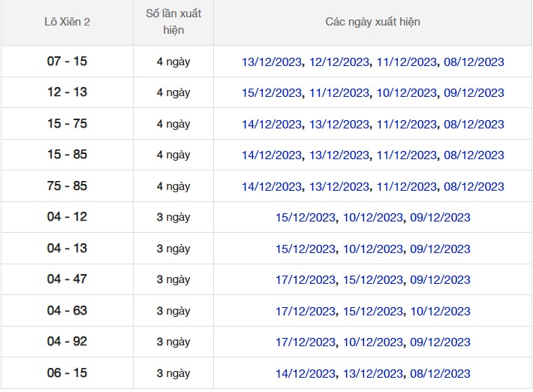Open the 13/12/2023 link in row 06 - 15
This screenshot has height=392, width=533.
[373, 373]
